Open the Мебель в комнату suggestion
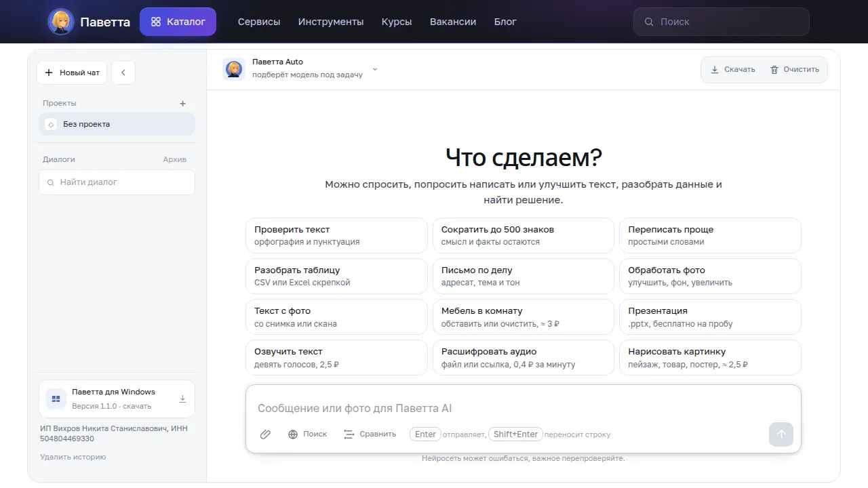 point(524,317)
